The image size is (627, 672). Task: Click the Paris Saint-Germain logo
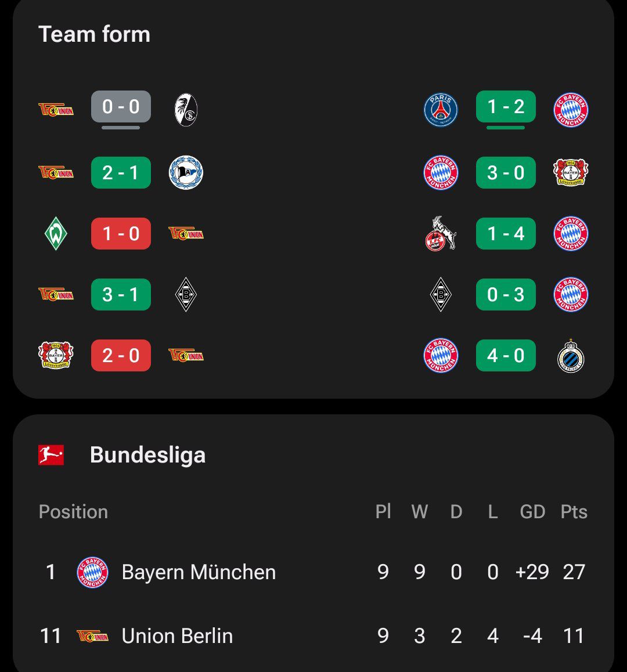[441, 110]
